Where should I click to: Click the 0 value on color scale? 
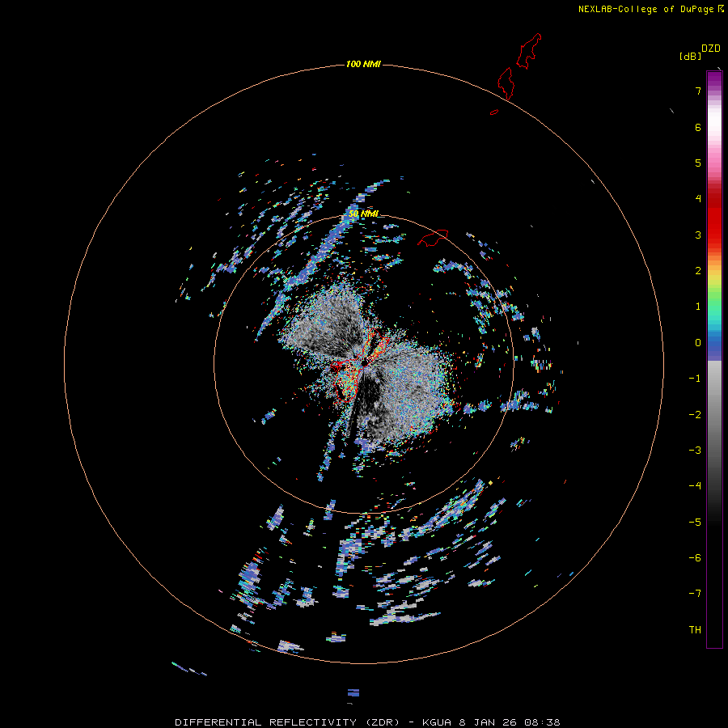pos(698,343)
